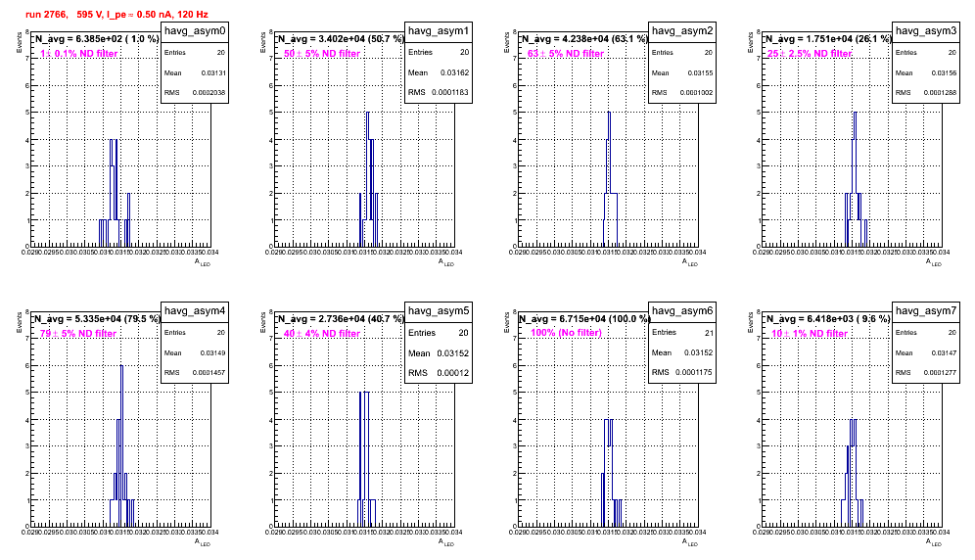The height and width of the screenshot is (560, 975).
Task: Click the histogram bars in havg_asym0 plot
Action: point(114,193)
